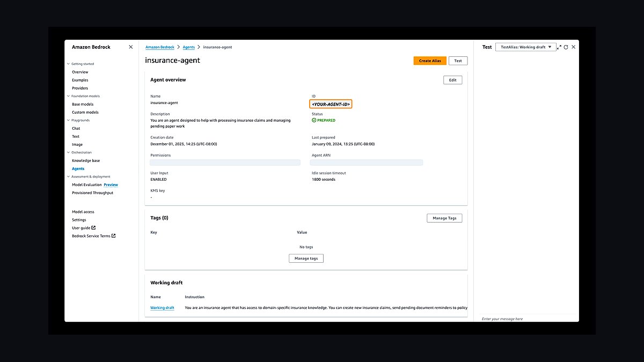Collapse the Playgrounds section
Image resolution: width=644 pixels, height=362 pixels.
click(68, 120)
